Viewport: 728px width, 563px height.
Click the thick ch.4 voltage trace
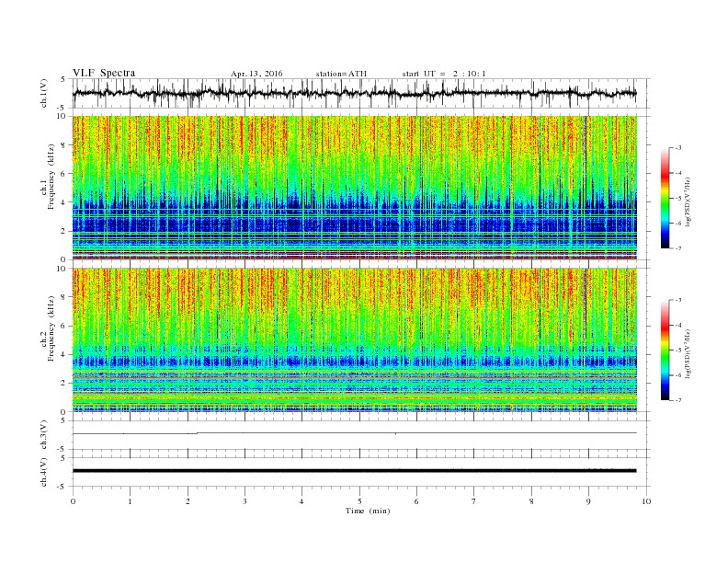(354, 471)
